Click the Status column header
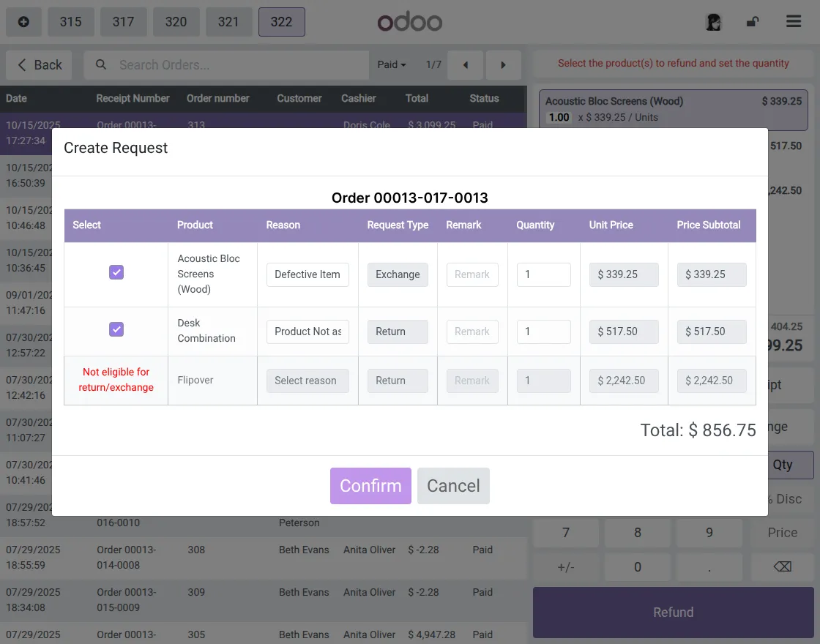 484,98
